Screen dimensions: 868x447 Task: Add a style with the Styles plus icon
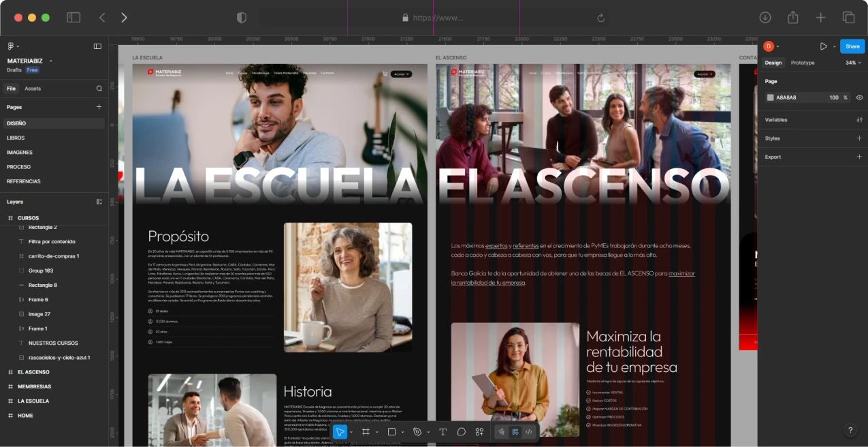[x=859, y=138]
